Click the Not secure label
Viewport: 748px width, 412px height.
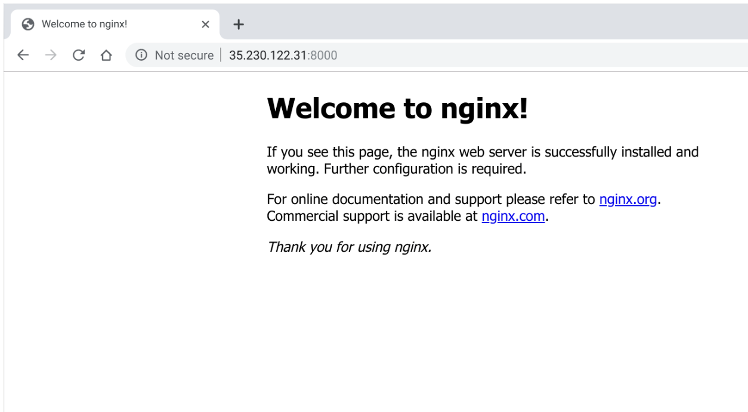[x=184, y=55]
